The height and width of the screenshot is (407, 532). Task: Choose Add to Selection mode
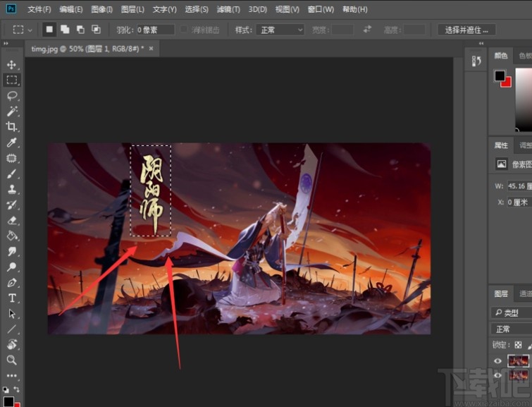tap(65, 30)
